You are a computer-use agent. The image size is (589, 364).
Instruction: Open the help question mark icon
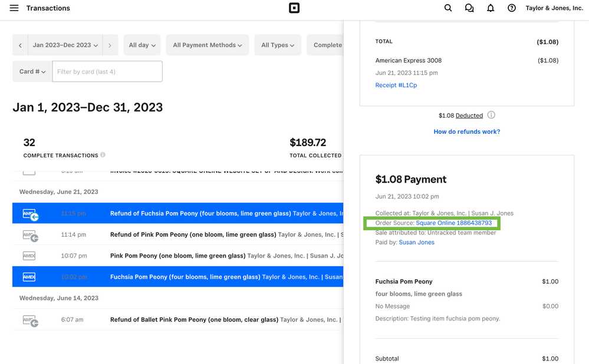(x=512, y=8)
